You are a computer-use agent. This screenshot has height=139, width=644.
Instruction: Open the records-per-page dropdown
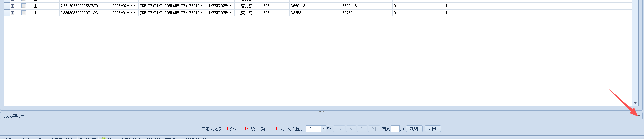click(x=323, y=129)
